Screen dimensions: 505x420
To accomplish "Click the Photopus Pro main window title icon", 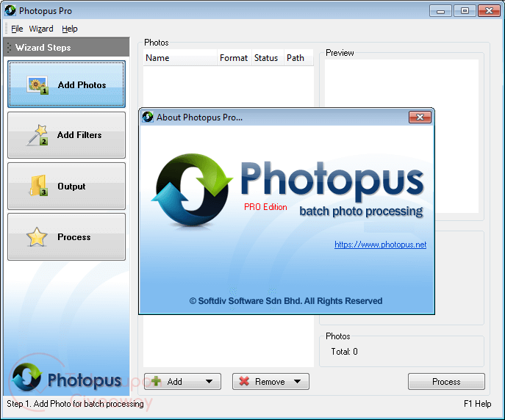I will coord(10,10).
